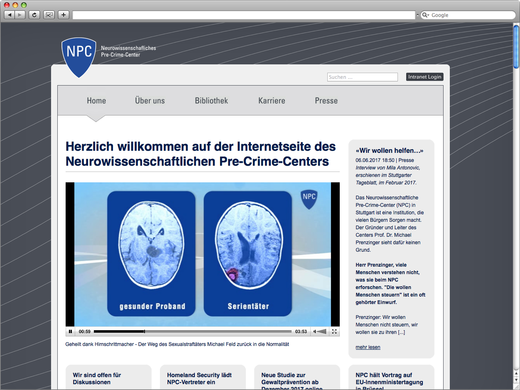
Task: Go back with the browser back arrow
Action: [x=9, y=15]
